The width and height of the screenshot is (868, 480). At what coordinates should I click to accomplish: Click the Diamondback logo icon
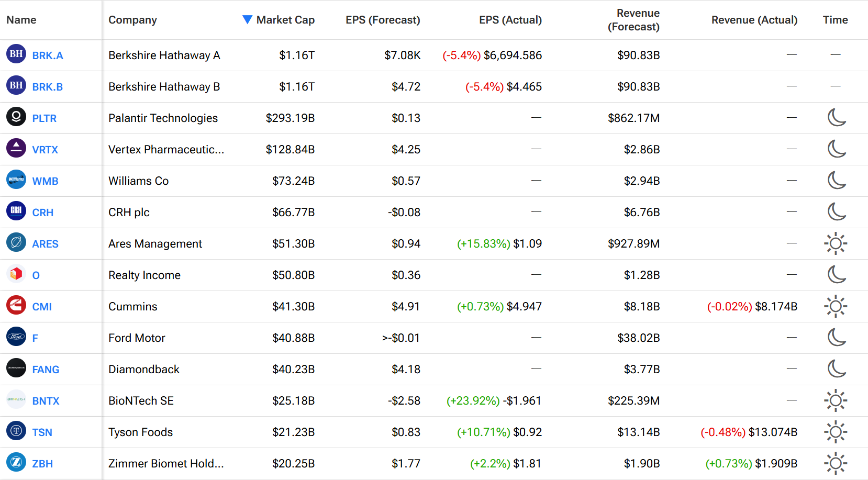point(16,368)
